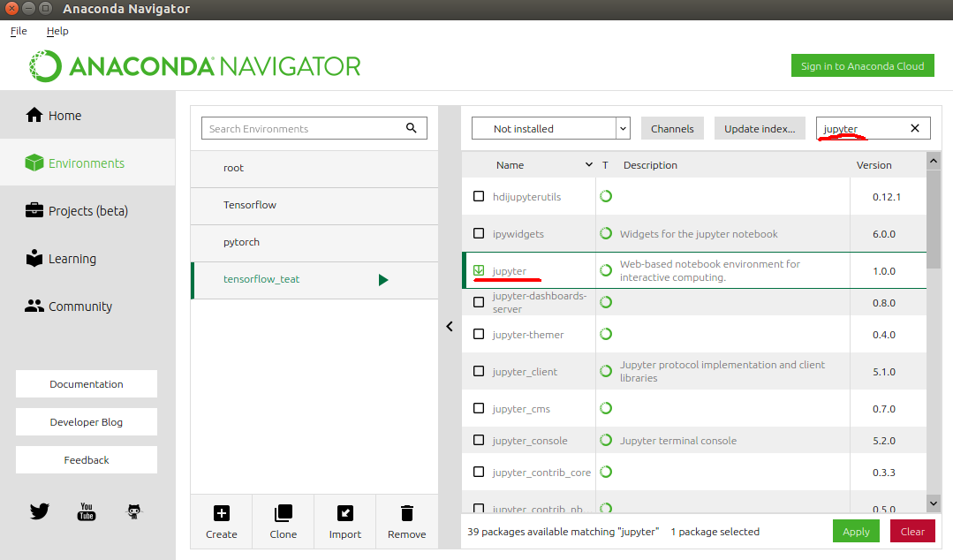Apply the selected package changes
Image resolution: width=953 pixels, height=560 pixels.
click(856, 531)
